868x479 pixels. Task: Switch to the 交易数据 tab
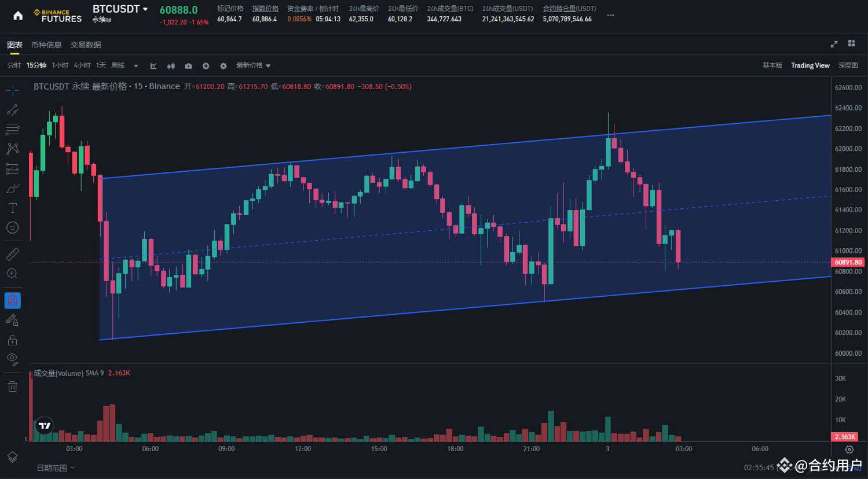pos(85,45)
